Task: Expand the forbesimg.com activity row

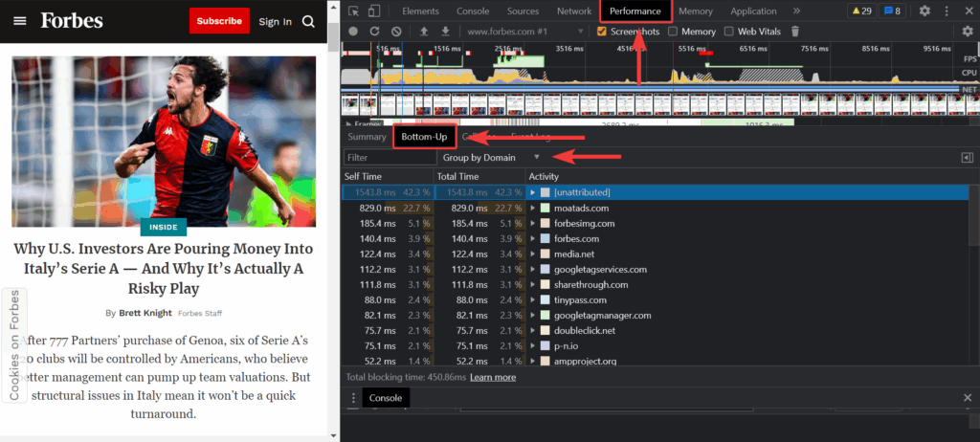Action: (x=533, y=223)
